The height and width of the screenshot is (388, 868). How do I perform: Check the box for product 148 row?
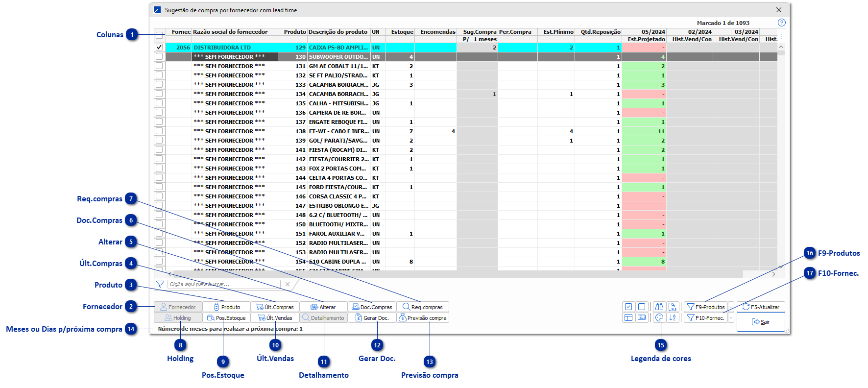point(159,215)
